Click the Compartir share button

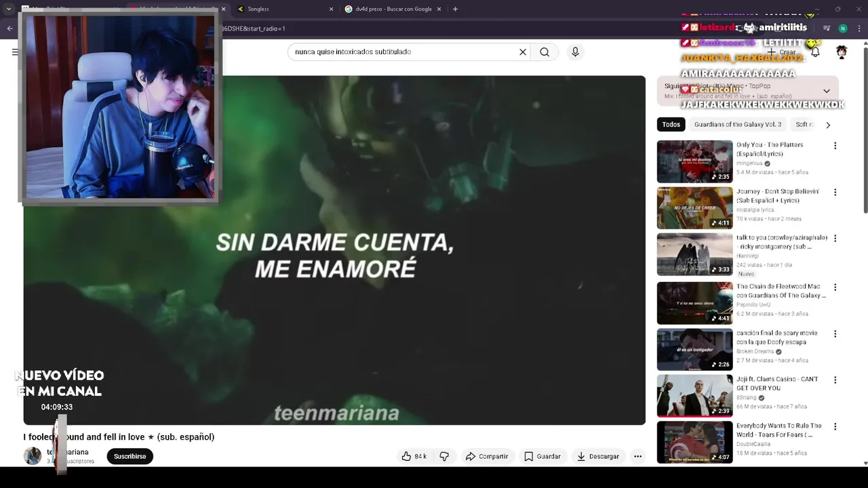pos(487,456)
